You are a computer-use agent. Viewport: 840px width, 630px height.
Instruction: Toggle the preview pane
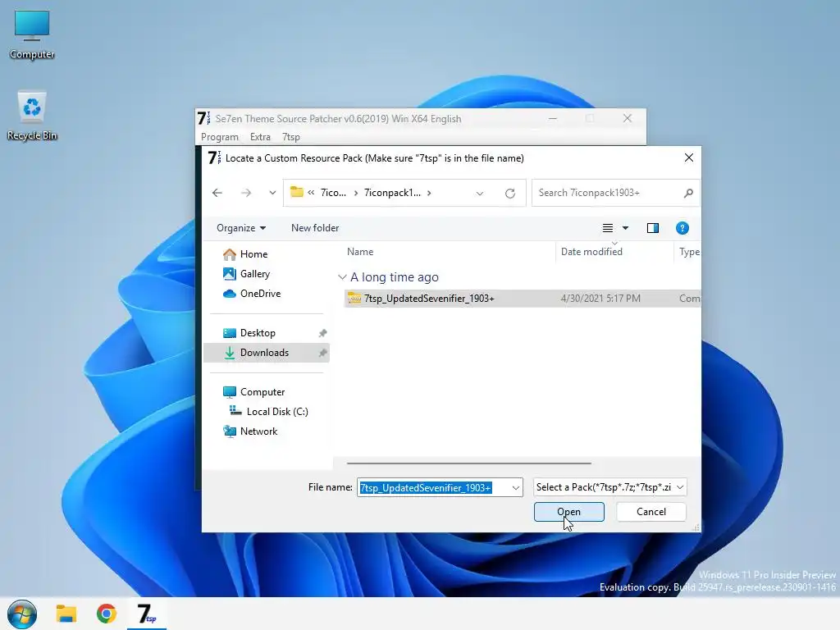(x=652, y=228)
